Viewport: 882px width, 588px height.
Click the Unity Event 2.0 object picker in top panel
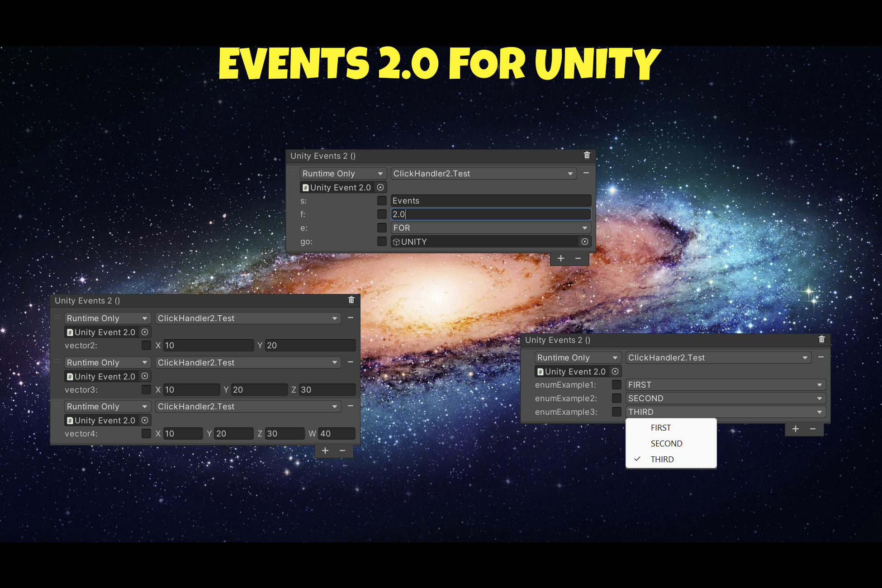coord(380,187)
